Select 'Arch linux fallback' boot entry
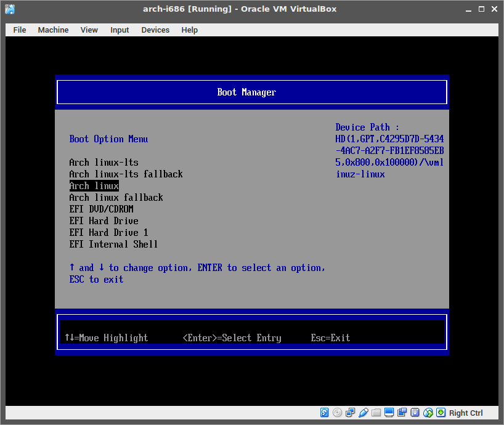504x425 pixels. (x=116, y=197)
